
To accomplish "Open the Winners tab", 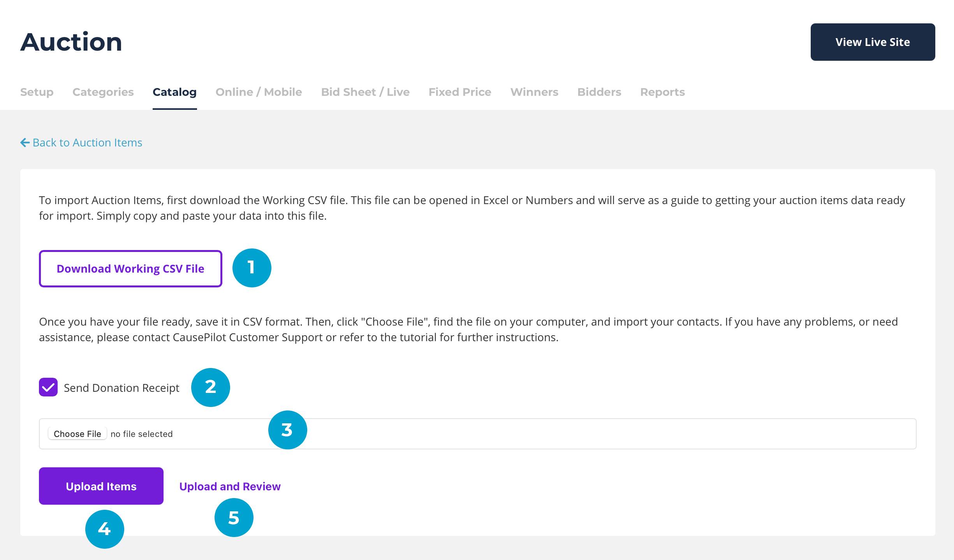I will point(534,92).
